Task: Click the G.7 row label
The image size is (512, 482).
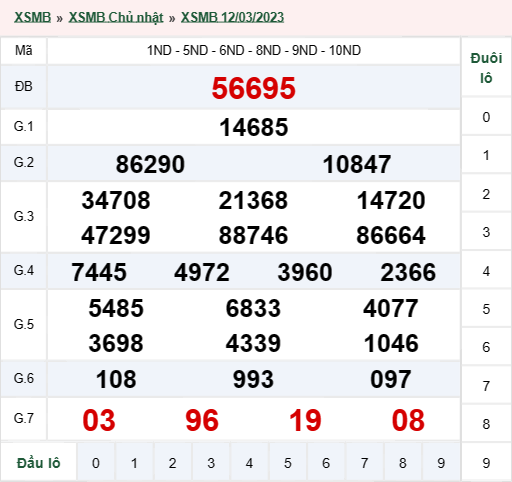Action: (24, 418)
